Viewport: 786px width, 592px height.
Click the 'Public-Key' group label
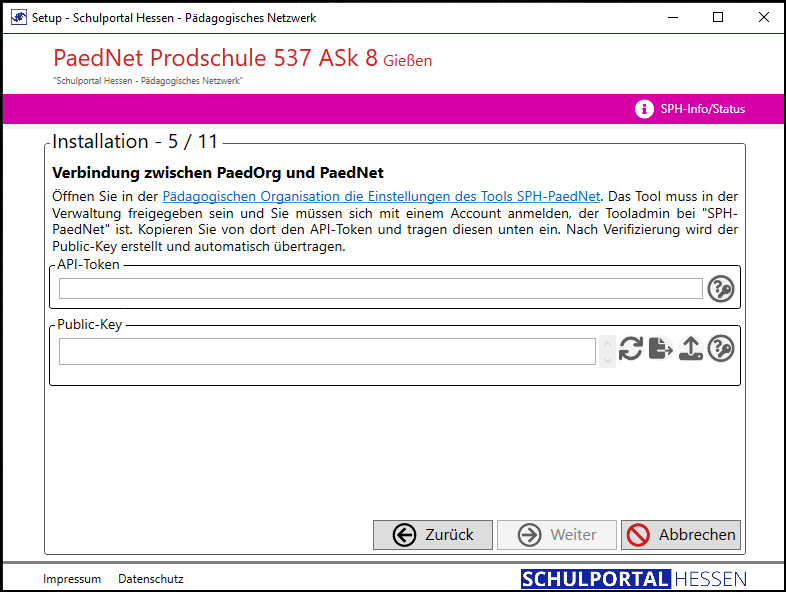coord(90,325)
